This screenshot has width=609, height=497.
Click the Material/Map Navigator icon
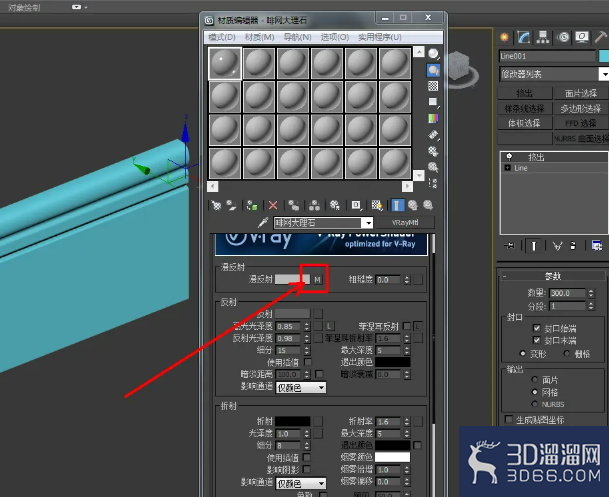coord(433,183)
